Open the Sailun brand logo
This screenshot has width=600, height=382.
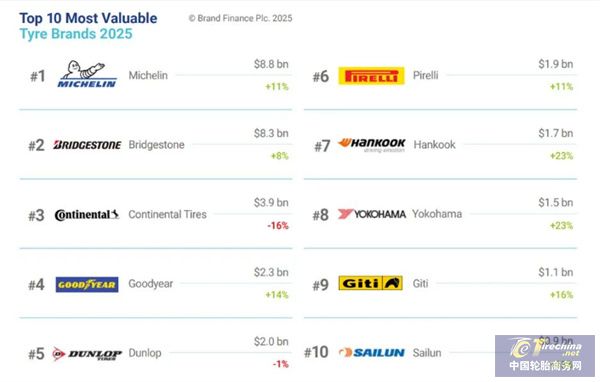pos(372,353)
